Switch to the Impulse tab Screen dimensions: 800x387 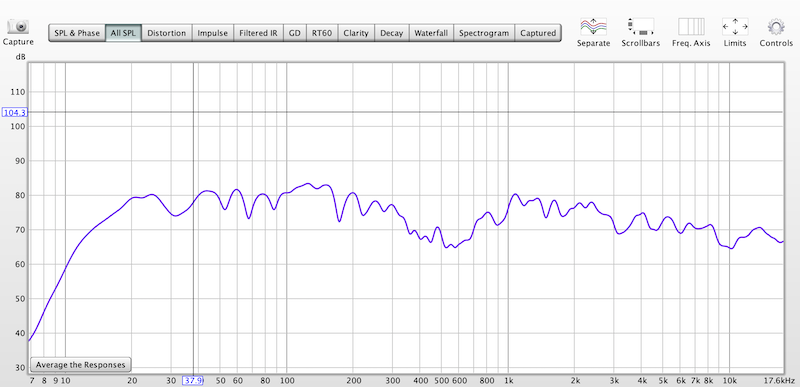(x=213, y=33)
